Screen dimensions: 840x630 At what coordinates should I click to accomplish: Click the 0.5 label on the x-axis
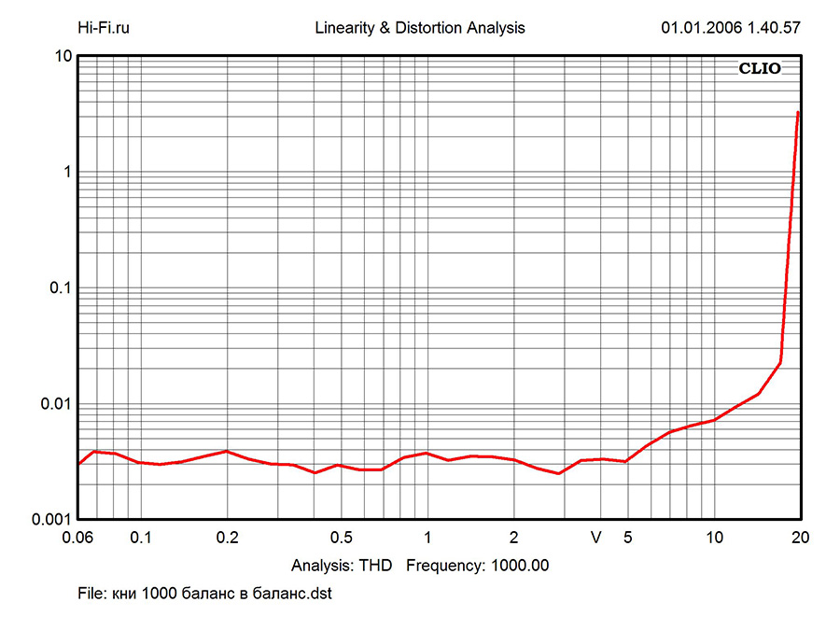tap(341, 539)
